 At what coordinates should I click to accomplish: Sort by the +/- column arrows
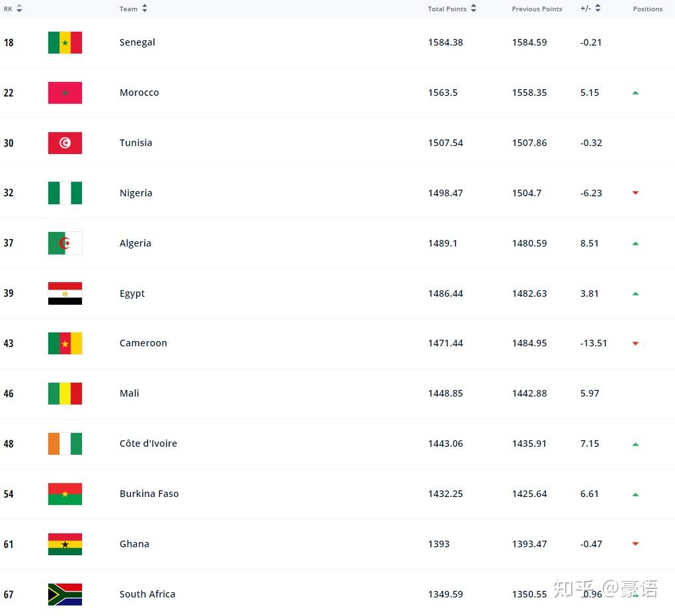click(598, 9)
